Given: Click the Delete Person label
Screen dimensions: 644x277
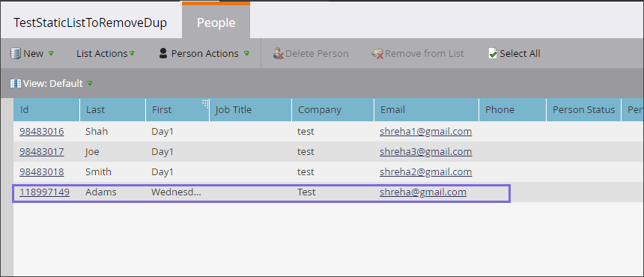Looking at the screenshot, I should (317, 54).
